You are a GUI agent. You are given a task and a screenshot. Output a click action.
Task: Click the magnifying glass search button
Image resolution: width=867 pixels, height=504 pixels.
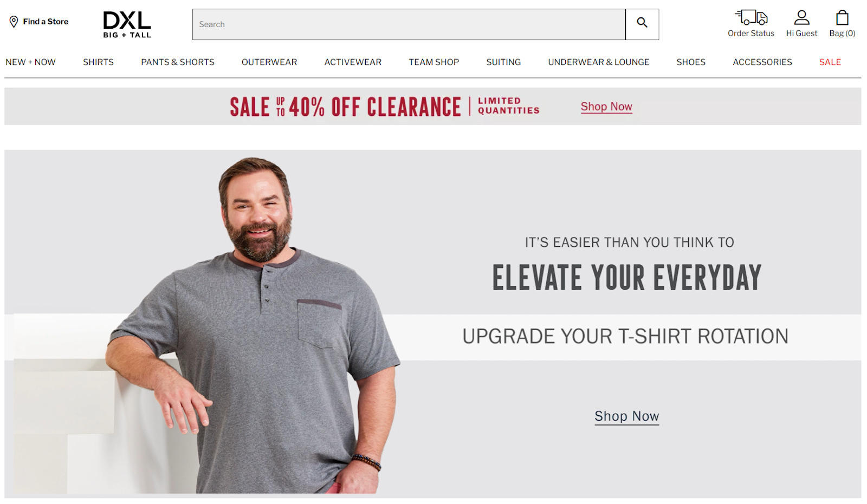pos(642,24)
